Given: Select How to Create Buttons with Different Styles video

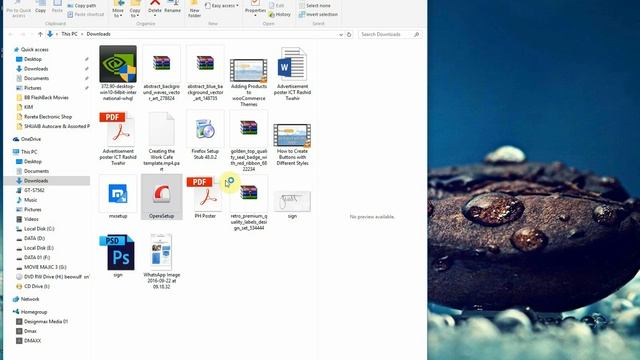Looking at the screenshot, I should [292, 144].
